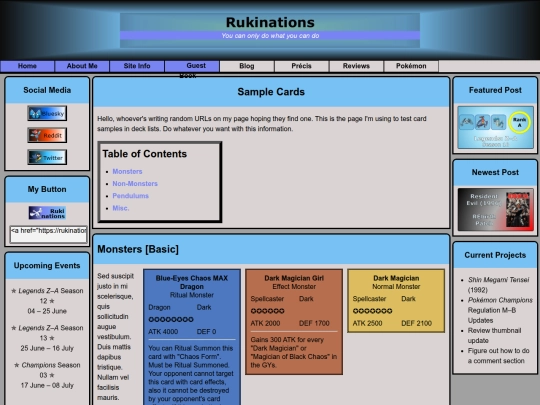
Task: Jump to Monsters in Table of Contents
Action: (x=127, y=172)
